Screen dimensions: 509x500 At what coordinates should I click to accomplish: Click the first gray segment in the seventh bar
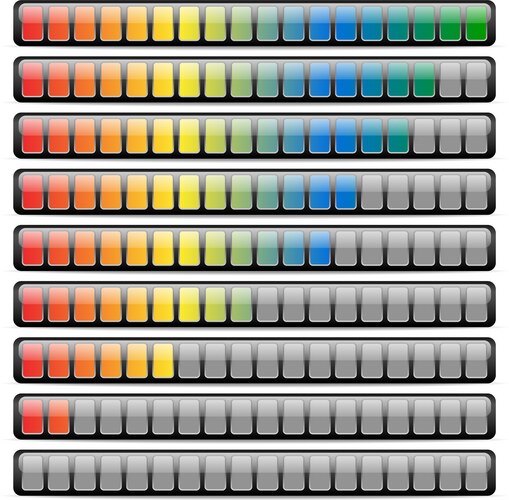(x=189, y=361)
